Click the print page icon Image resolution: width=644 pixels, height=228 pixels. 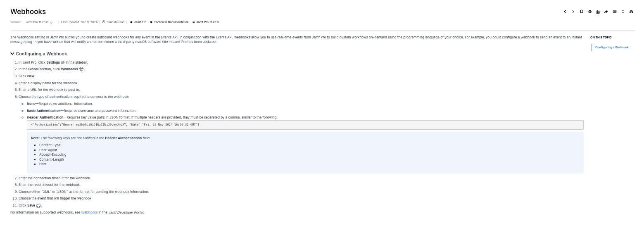(x=631, y=12)
